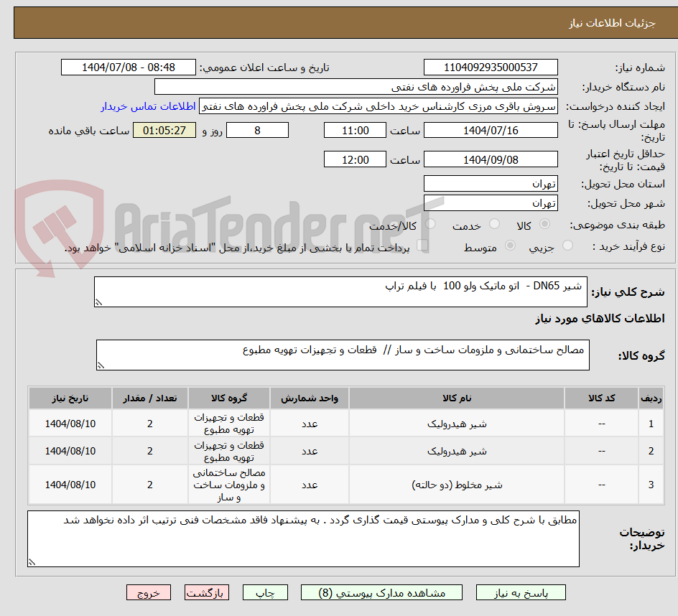Viewport: 678px width, 616px height.
Task: Click the deadline date field 1404/07/16
Action: pos(491,130)
